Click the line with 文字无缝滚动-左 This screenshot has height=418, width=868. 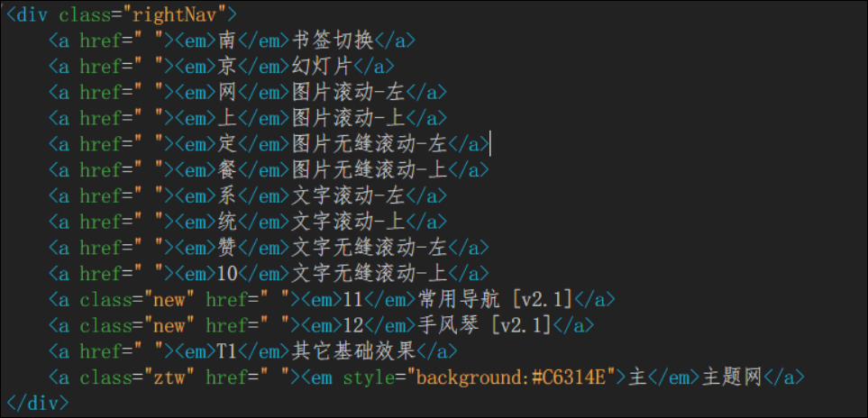tap(269, 248)
